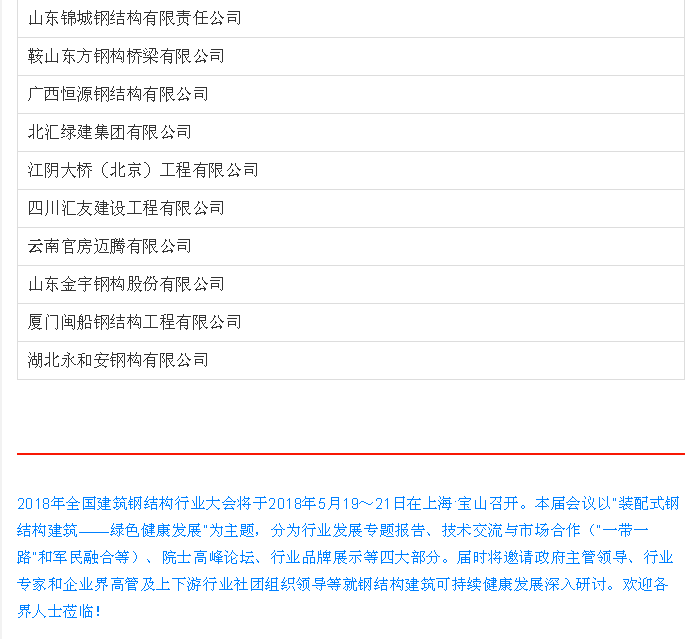
Task: Select row 四川汇友建设工程有限公司
Action: pos(350,209)
